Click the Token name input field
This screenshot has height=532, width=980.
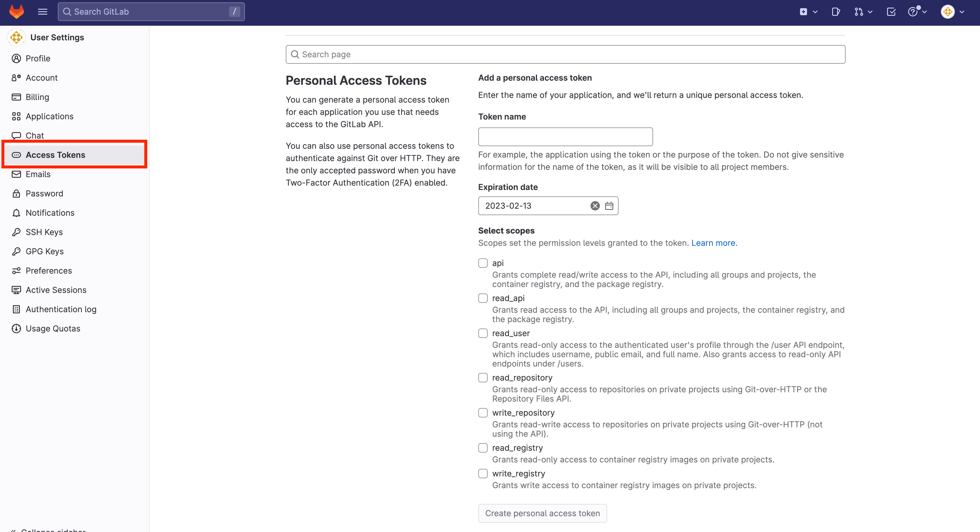click(566, 136)
